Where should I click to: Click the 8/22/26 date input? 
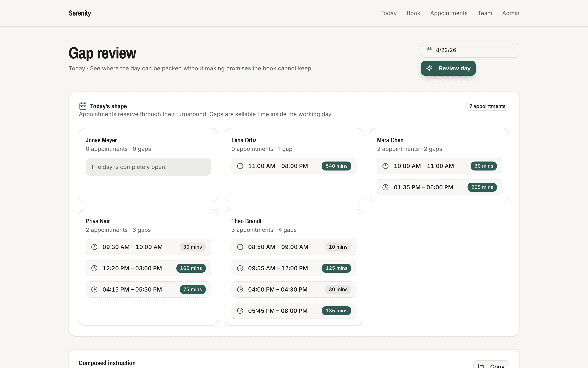tap(470, 50)
